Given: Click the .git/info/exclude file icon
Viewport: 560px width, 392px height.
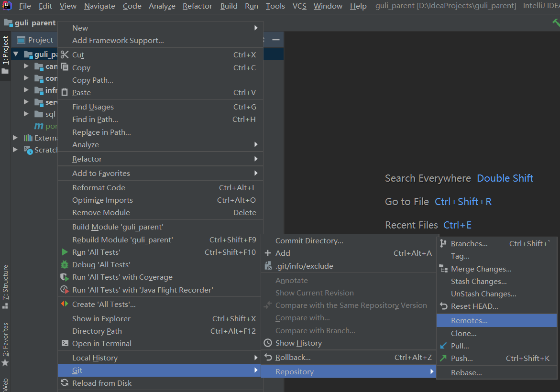Looking at the screenshot, I should [268, 266].
